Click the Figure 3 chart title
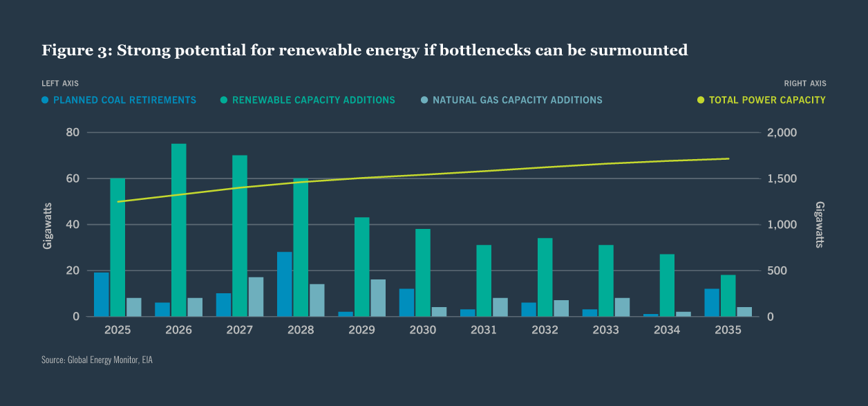The height and width of the screenshot is (406, 868). [x=365, y=50]
